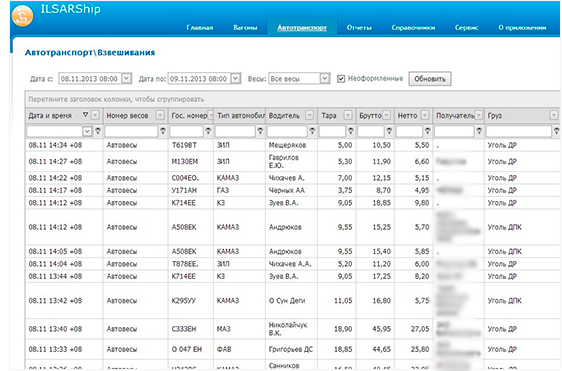The image size is (562, 371).
Task: Sort by the Брутто column header
Action: [370, 115]
